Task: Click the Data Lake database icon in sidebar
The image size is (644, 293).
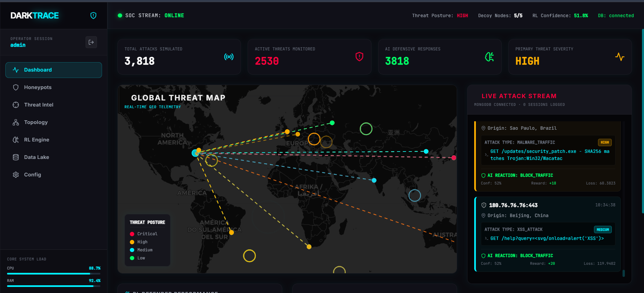Action: coord(16,157)
